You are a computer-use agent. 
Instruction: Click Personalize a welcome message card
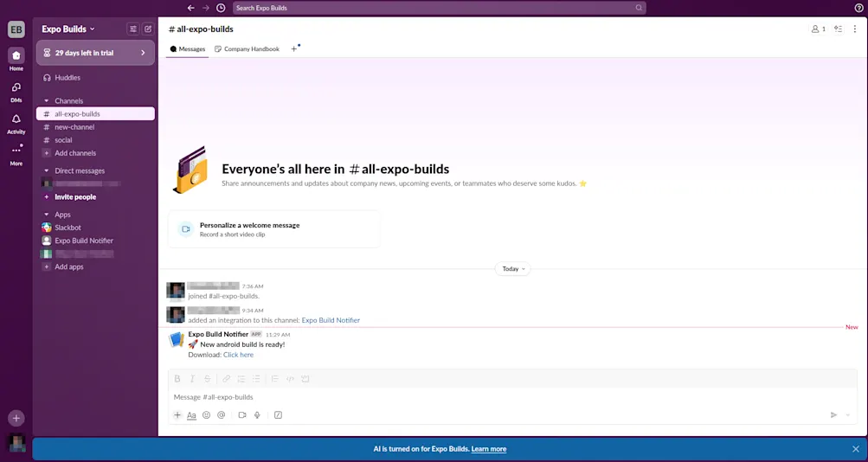[274, 229]
